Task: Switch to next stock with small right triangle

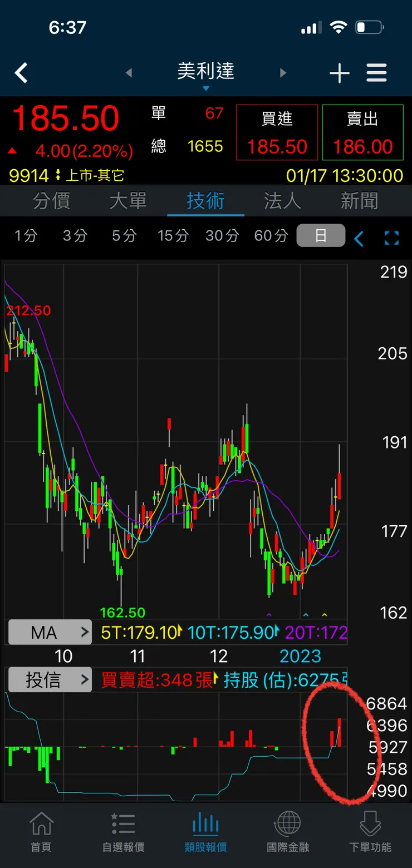Action: pyautogui.click(x=283, y=73)
